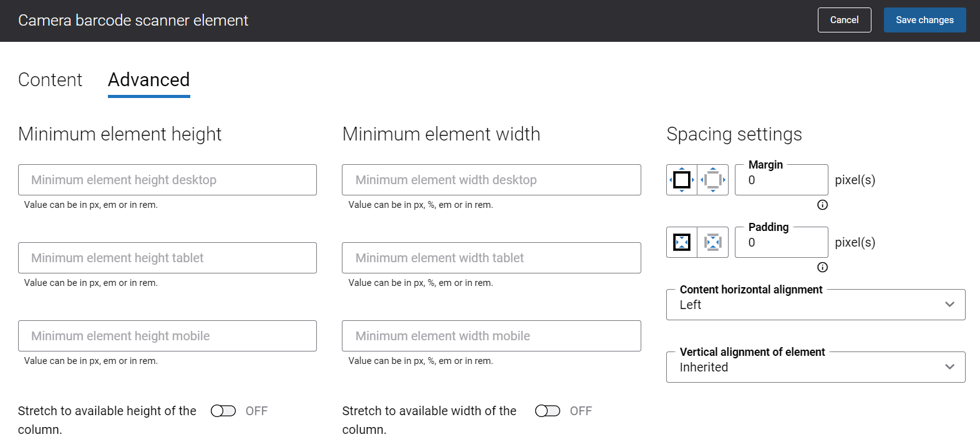Open the Content horizontal alignment dropdown
The image size is (980, 447).
815,305
